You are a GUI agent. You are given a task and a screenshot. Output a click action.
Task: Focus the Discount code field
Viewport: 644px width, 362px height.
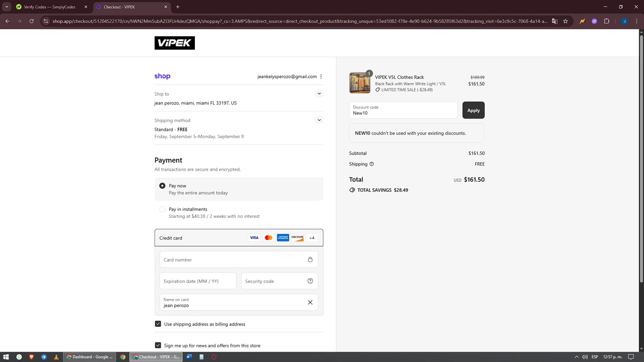403,110
